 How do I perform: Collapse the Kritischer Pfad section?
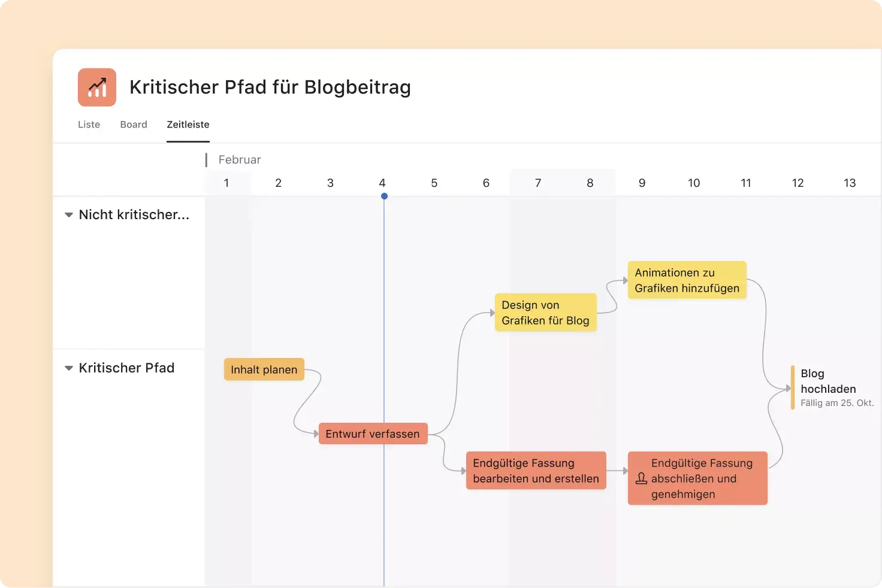pos(69,368)
